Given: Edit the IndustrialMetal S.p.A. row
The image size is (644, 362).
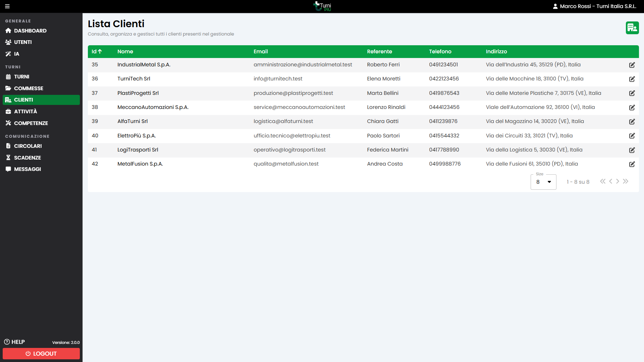Looking at the screenshot, I should (x=632, y=65).
